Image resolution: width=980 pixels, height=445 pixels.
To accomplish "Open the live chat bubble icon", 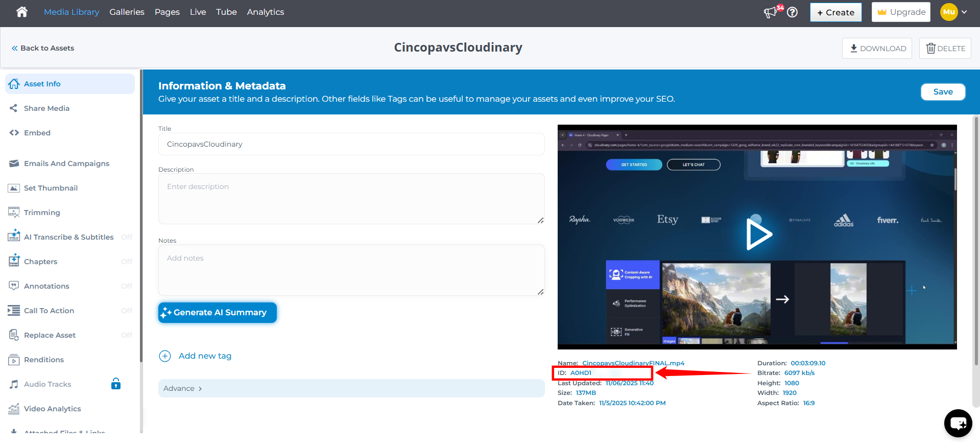I will [x=958, y=423].
